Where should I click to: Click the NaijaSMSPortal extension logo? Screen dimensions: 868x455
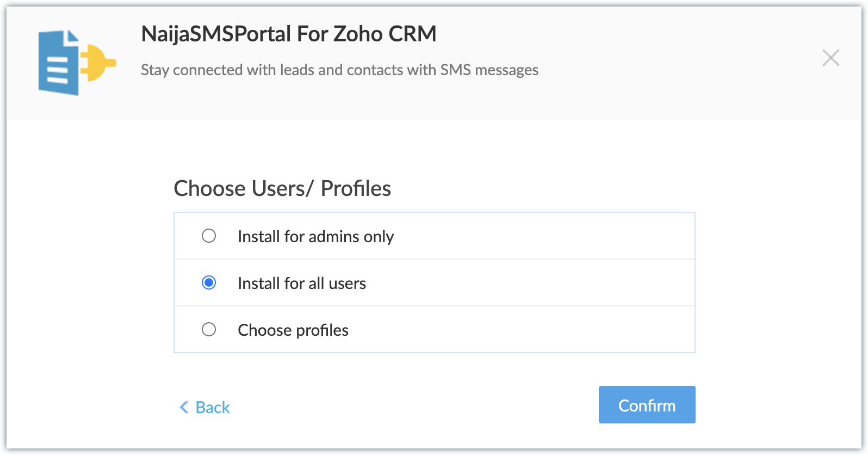(76, 63)
